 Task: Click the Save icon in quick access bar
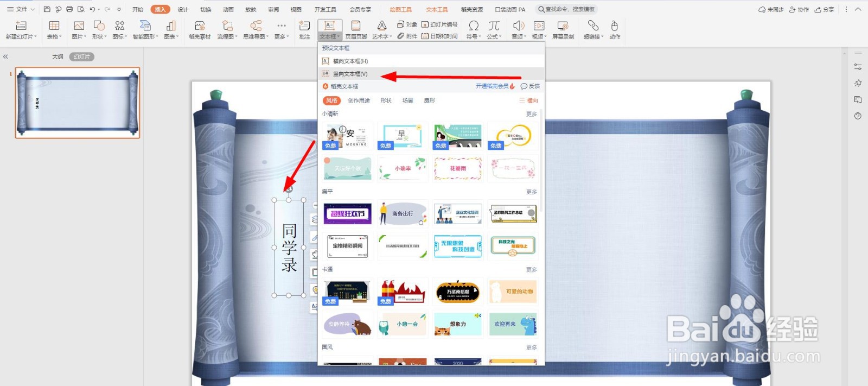point(47,9)
